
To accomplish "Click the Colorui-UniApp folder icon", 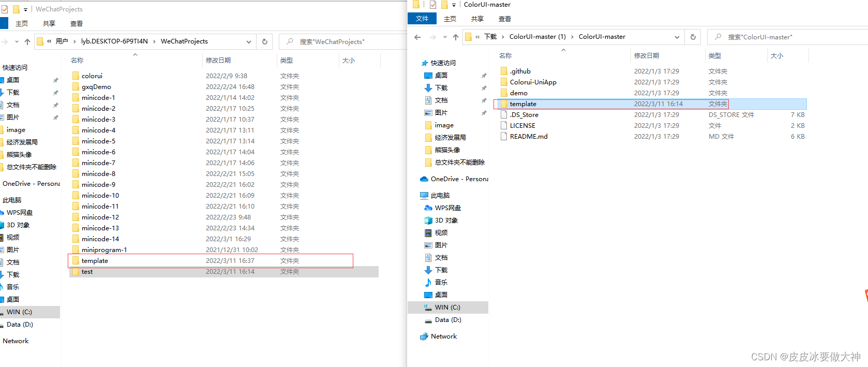I will (x=504, y=82).
